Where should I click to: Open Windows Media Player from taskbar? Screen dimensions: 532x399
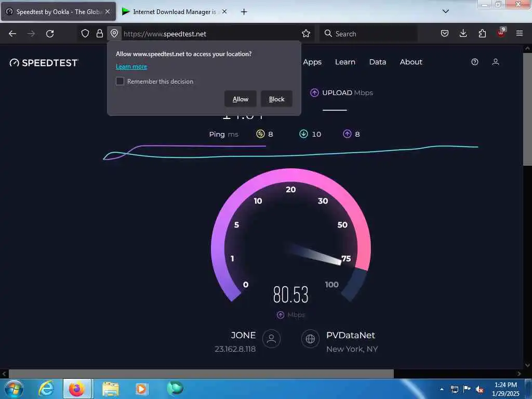coord(141,389)
